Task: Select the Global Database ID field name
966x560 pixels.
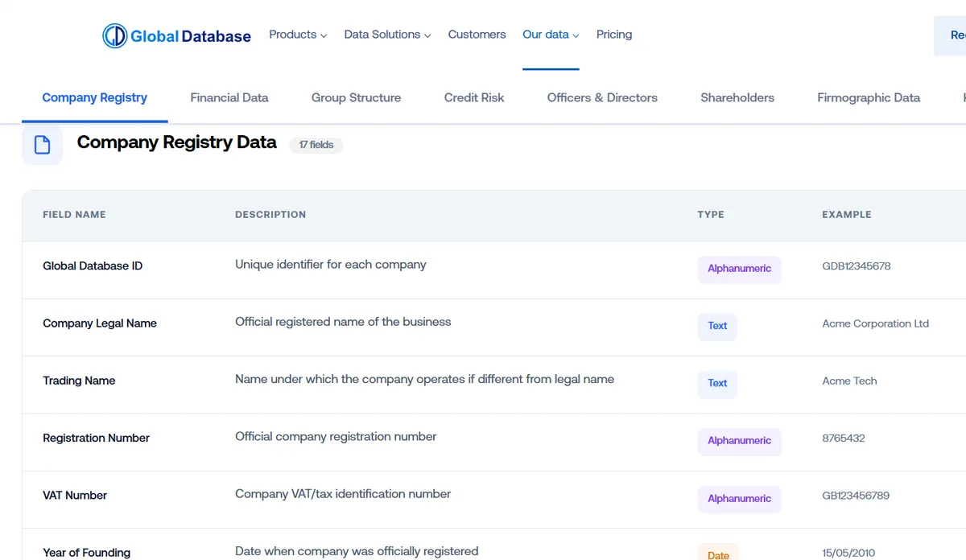Action: pyautogui.click(x=93, y=266)
